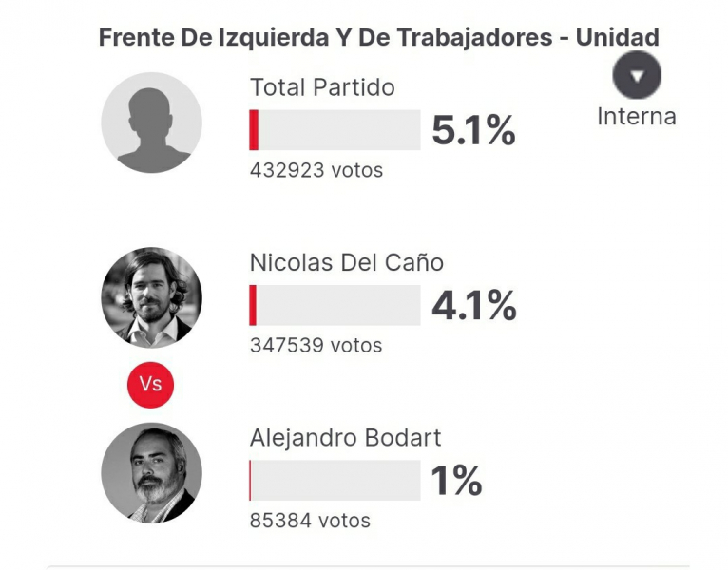Click Nicolas Del Caño's vote bar
728x570 pixels.
click(x=335, y=305)
